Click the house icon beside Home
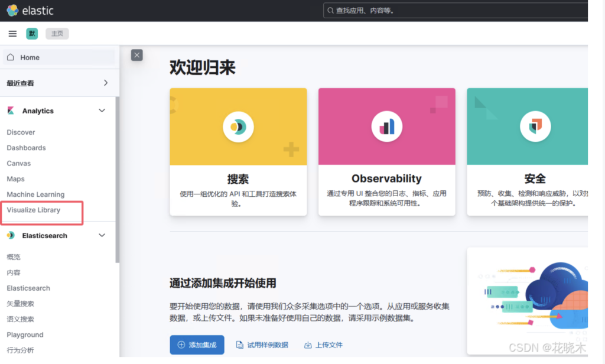The image size is (605, 364). tap(11, 57)
